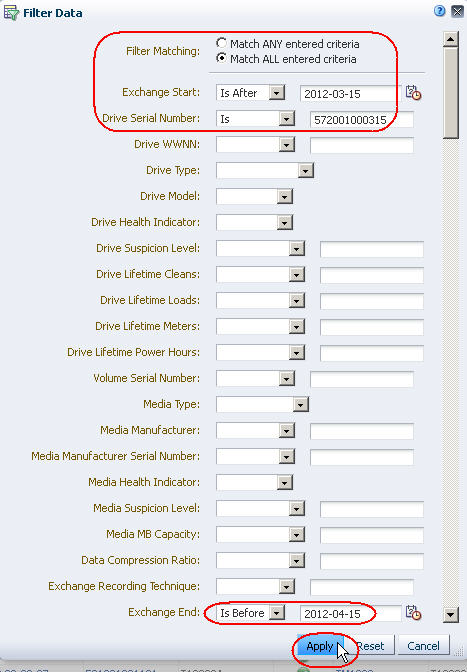
Task: Click the scrollbar down arrow
Action: click(451, 615)
